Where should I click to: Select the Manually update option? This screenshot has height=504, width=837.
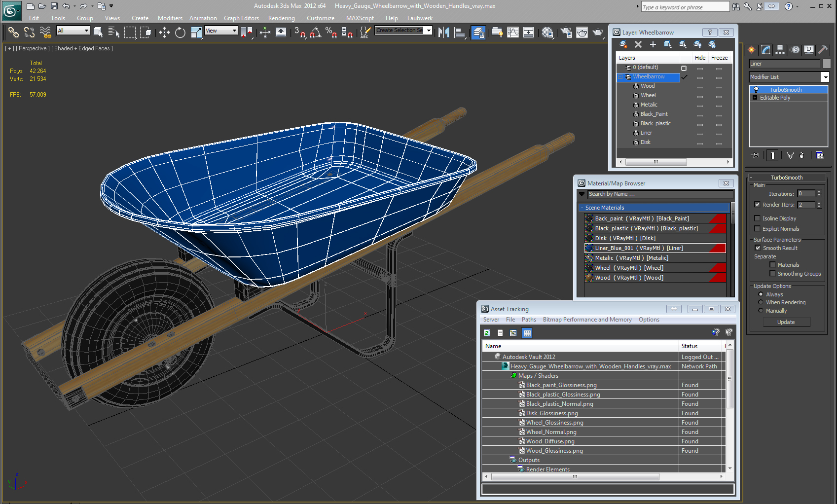(x=761, y=310)
